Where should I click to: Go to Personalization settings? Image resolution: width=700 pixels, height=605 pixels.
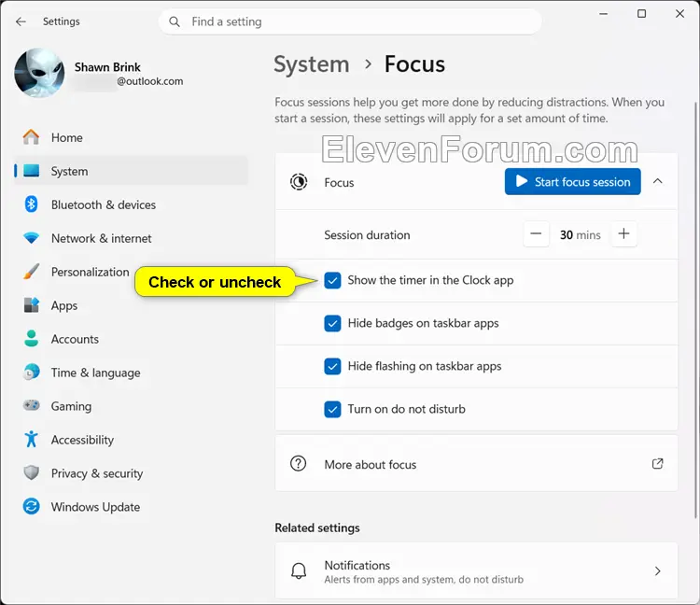pos(90,272)
